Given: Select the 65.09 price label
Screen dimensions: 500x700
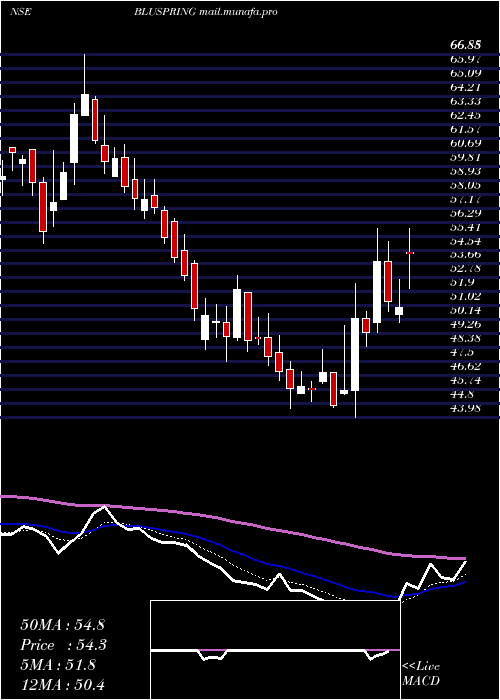Looking at the screenshot, I should point(466,73).
